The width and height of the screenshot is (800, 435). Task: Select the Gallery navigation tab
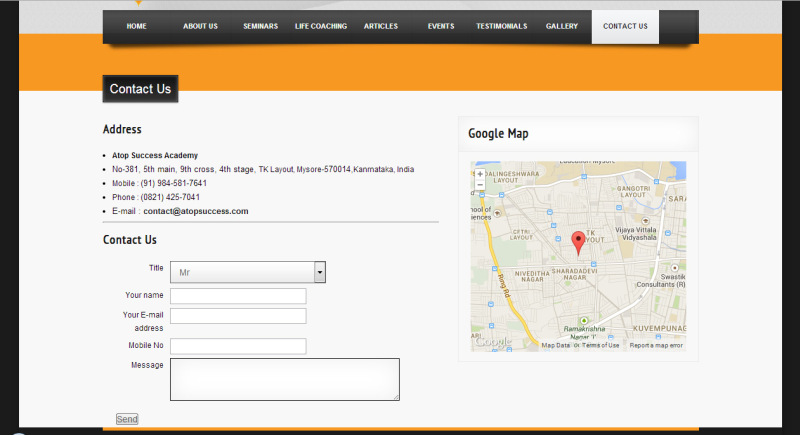[x=562, y=26]
